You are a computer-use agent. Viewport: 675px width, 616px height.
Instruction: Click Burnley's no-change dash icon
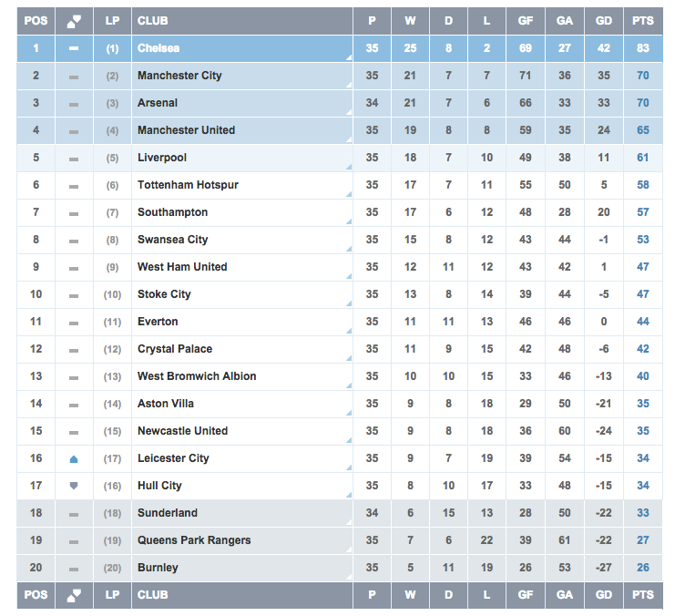[x=74, y=570]
